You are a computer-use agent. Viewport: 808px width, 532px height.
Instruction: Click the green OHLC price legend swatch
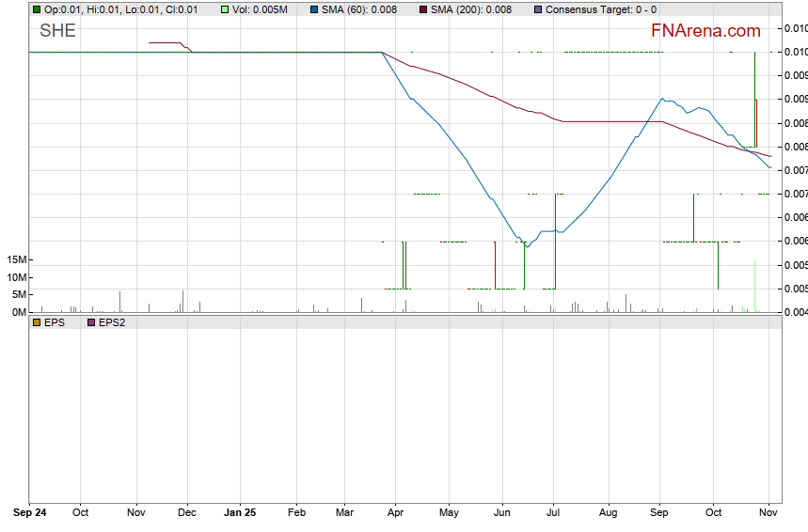[x=37, y=9]
